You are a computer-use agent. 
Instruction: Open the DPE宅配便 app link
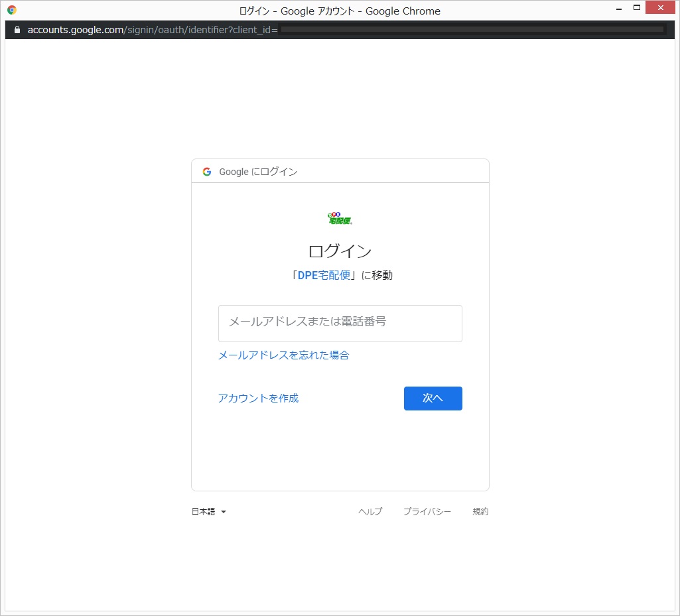tap(324, 275)
